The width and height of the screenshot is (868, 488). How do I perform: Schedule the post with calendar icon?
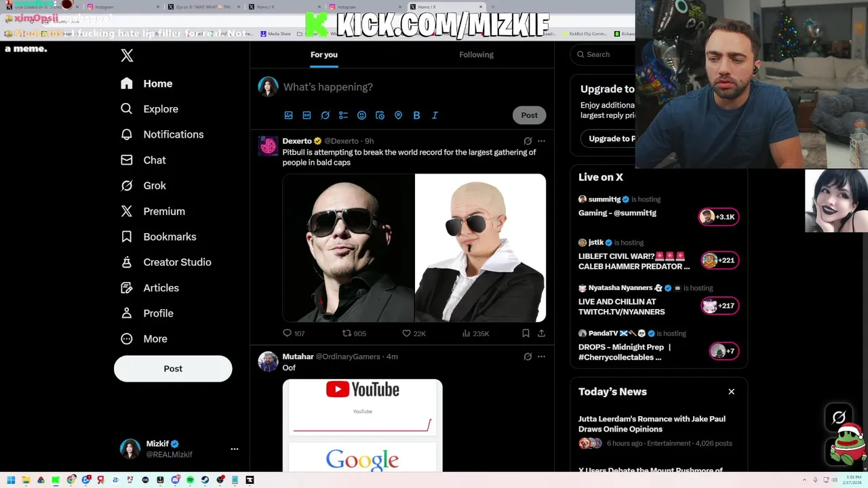click(380, 115)
